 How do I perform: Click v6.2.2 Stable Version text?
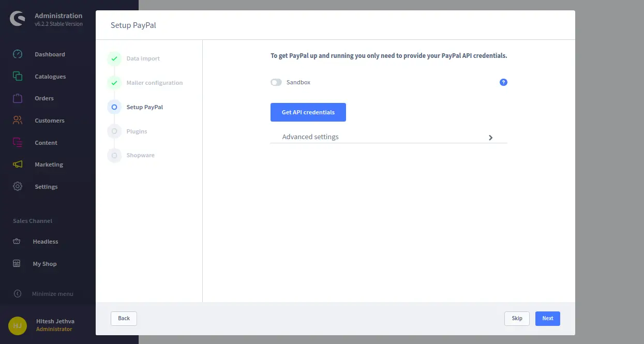coord(58,24)
